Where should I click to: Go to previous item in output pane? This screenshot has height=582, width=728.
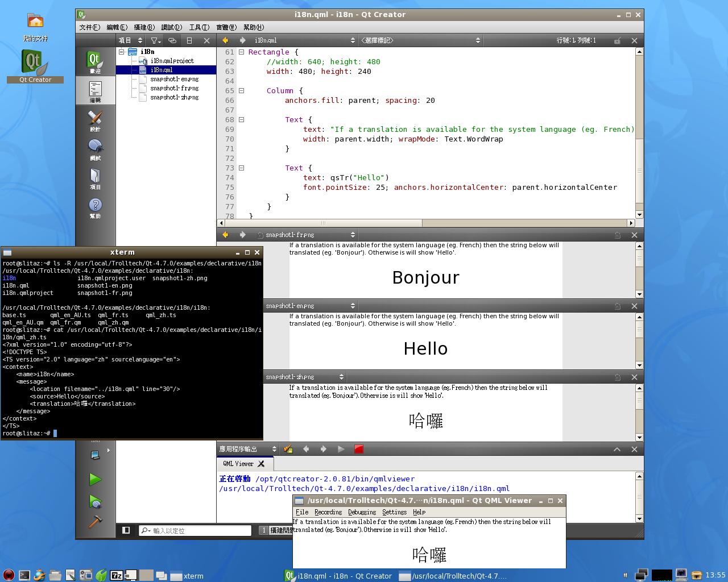pyautogui.click(x=306, y=449)
